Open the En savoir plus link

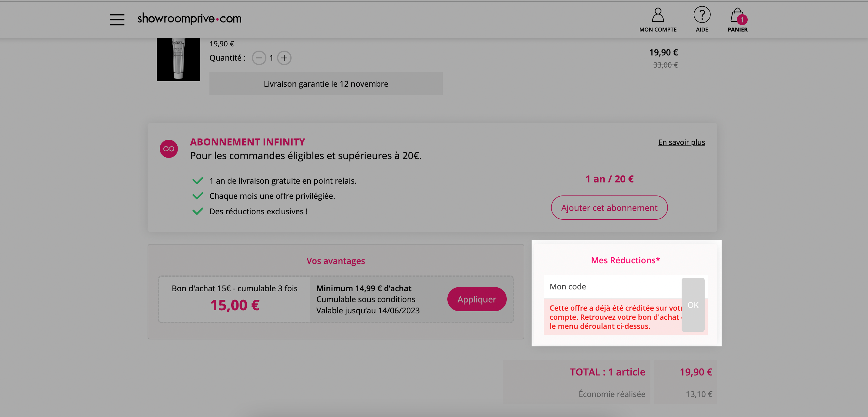681,142
